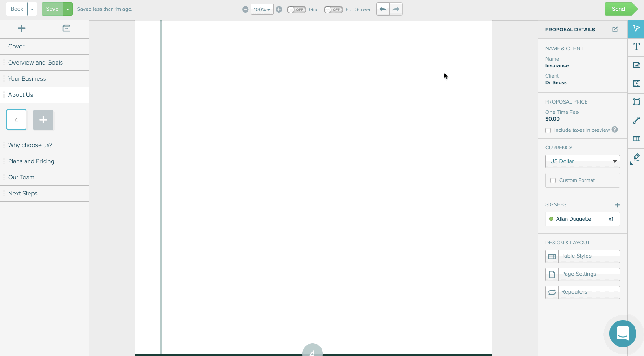Select the Image tool icon
This screenshot has width=644, height=356.
(x=636, y=65)
